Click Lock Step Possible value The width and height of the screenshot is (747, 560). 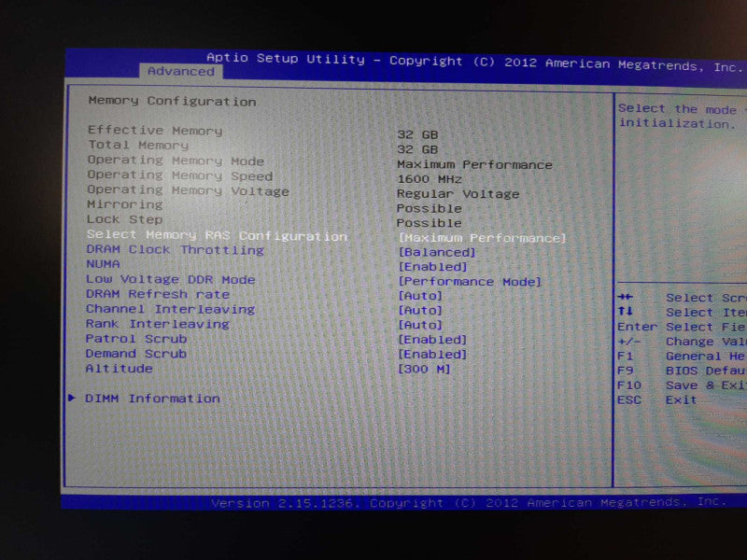point(430,223)
